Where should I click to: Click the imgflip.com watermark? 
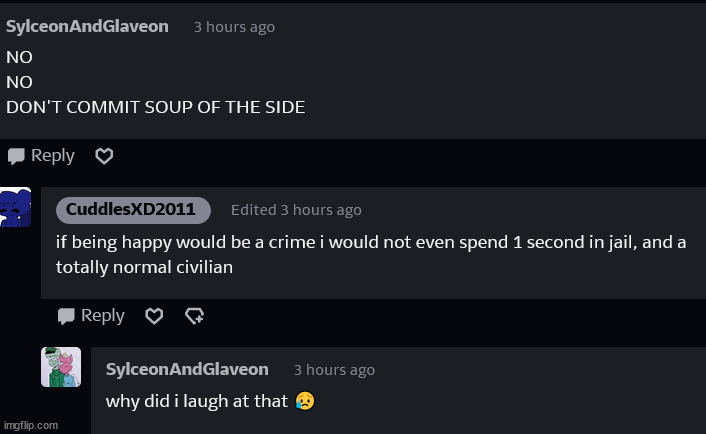(31, 425)
